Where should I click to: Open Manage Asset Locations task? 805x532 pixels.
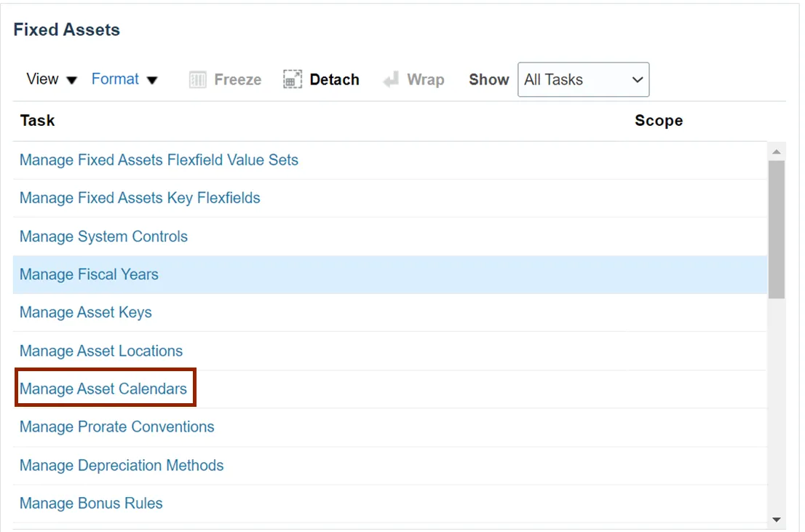(x=101, y=351)
